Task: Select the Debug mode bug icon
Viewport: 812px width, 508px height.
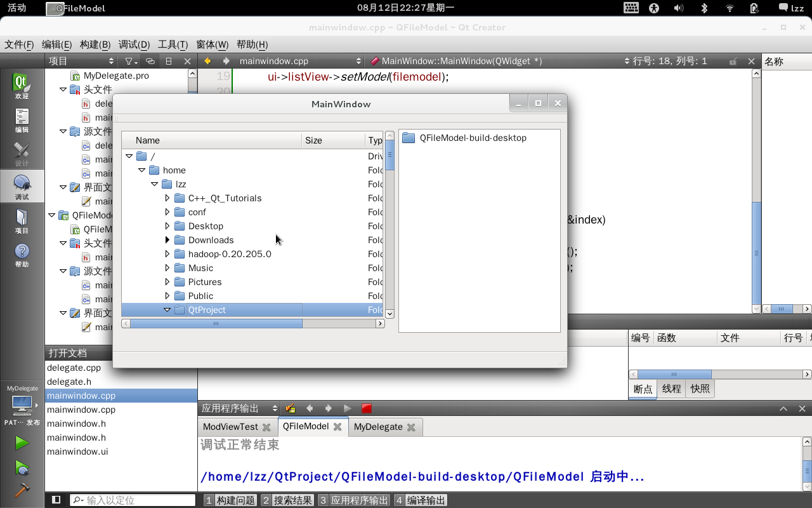Action: click(x=22, y=187)
